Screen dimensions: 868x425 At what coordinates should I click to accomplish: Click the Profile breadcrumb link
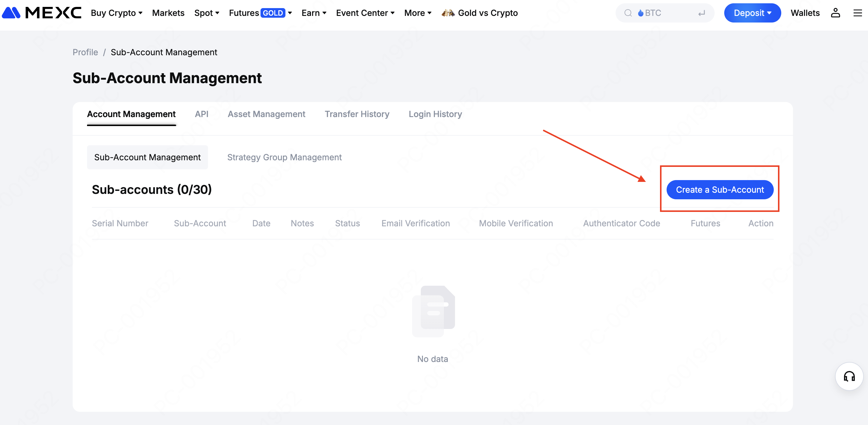pyautogui.click(x=85, y=52)
